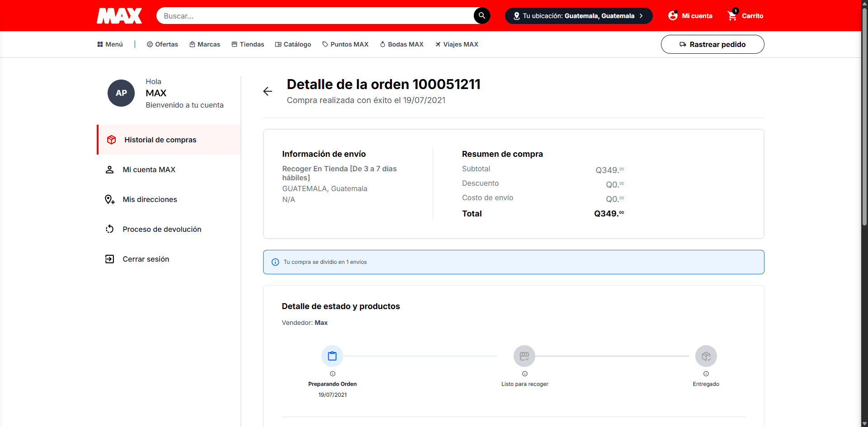This screenshot has height=427, width=868.
Task: Click the MAX logo in header
Action: (x=119, y=16)
